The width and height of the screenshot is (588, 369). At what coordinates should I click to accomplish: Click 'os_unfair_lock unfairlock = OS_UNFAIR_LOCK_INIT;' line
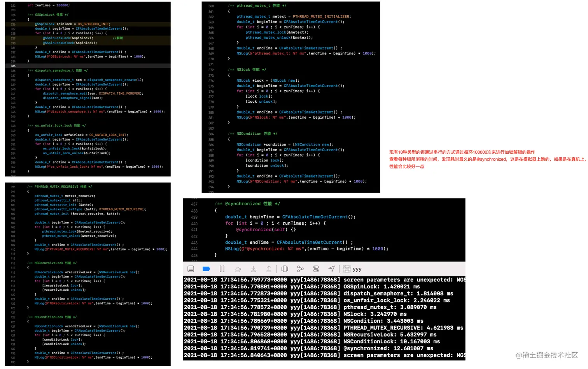click(x=81, y=135)
